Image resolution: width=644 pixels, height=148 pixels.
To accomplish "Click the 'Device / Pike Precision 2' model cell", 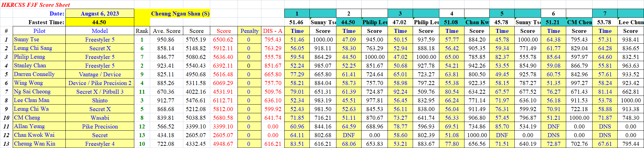I will click(x=100, y=83).
